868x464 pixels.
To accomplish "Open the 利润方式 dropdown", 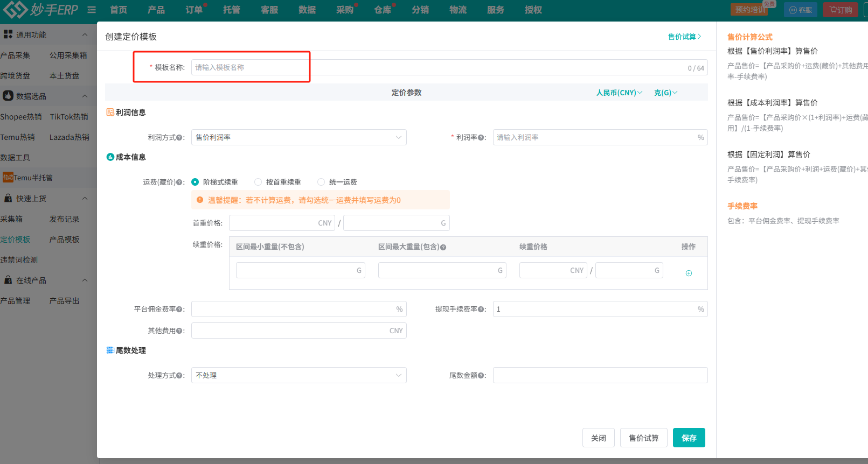I will pyautogui.click(x=298, y=137).
